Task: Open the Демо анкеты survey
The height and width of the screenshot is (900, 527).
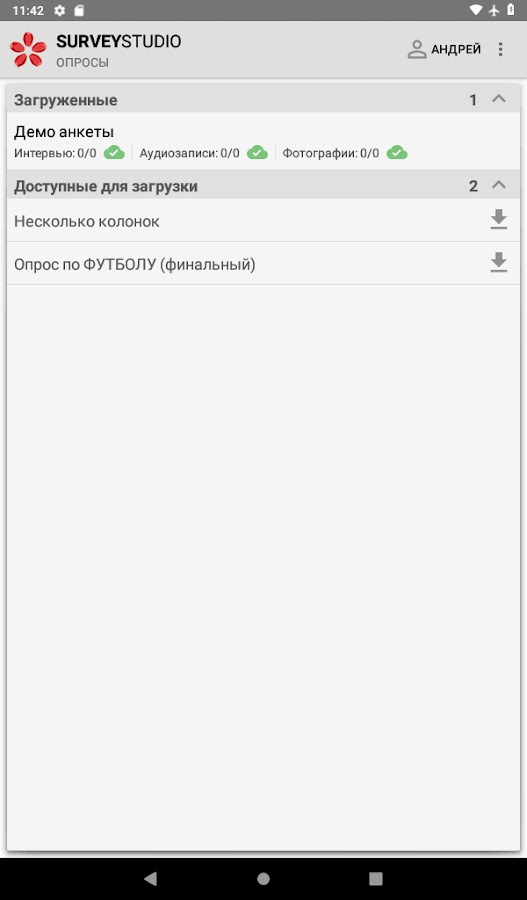Action: pyautogui.click(x=264, y=141)
